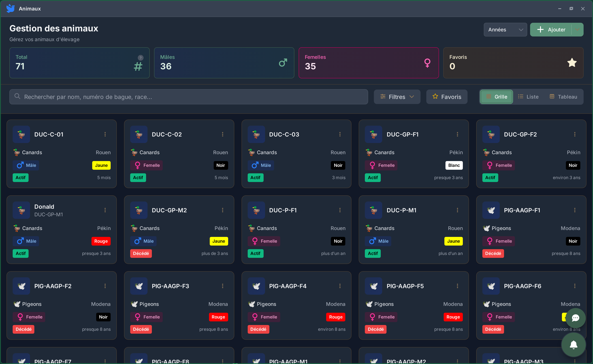Switch to the Tableau view tab
The image size is (593, 364).
click(x=563, y=97)
